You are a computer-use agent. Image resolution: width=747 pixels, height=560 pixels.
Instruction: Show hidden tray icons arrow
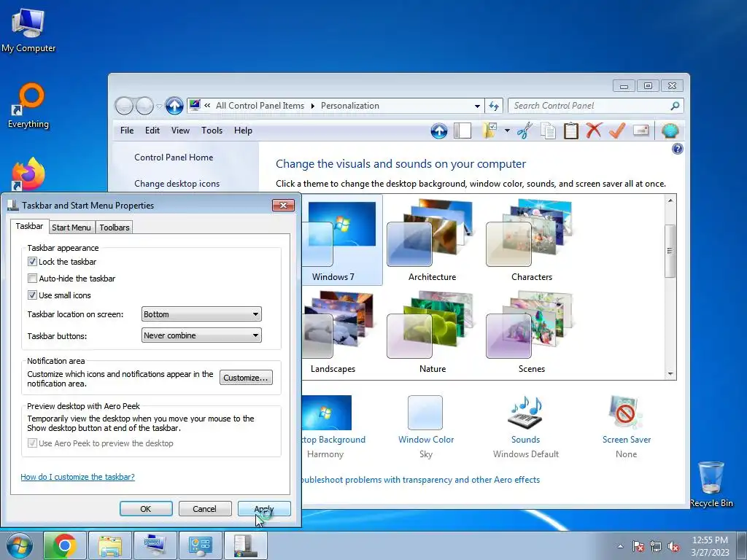[620, 546]
